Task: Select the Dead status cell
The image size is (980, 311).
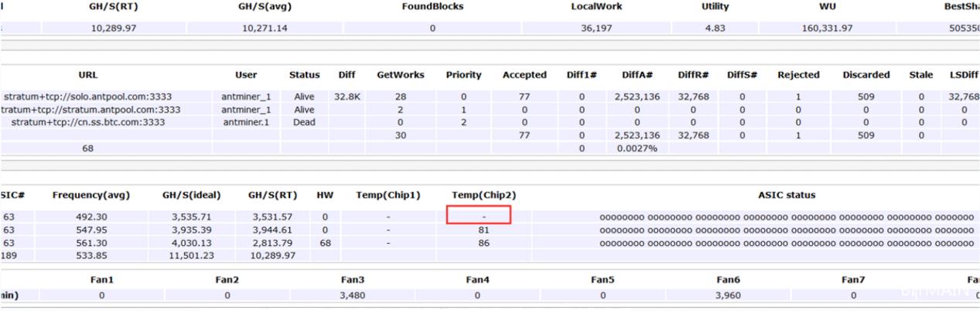Action: (304, 122)
